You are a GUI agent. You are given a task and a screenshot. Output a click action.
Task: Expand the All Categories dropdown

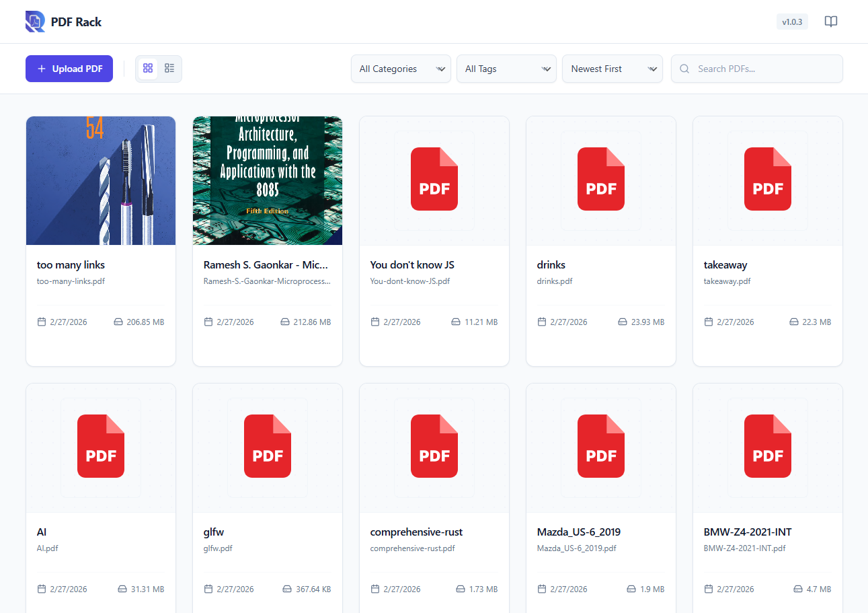401,69
